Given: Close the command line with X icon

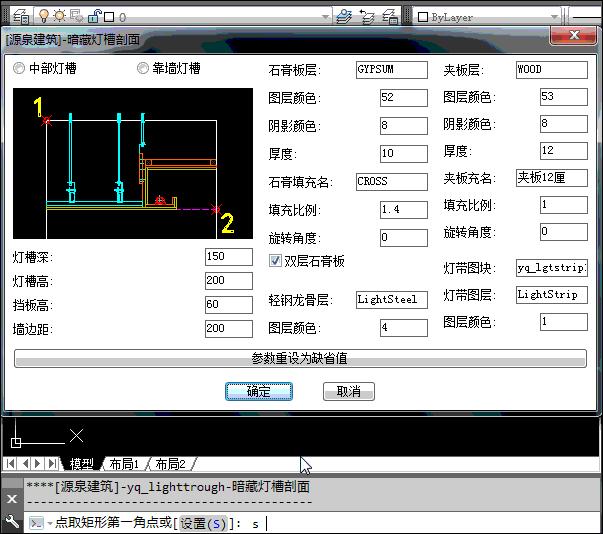Looking at the screenshot, I should click(x=12, y=498).
